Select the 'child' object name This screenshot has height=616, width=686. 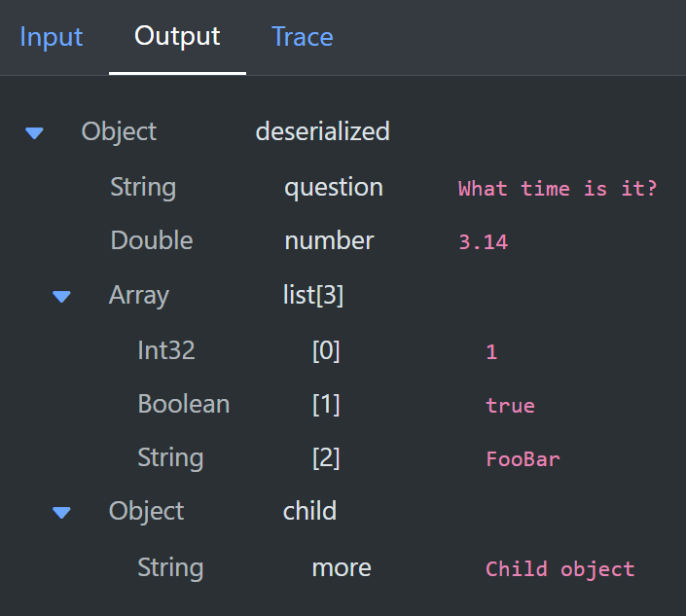coord(309,511)
